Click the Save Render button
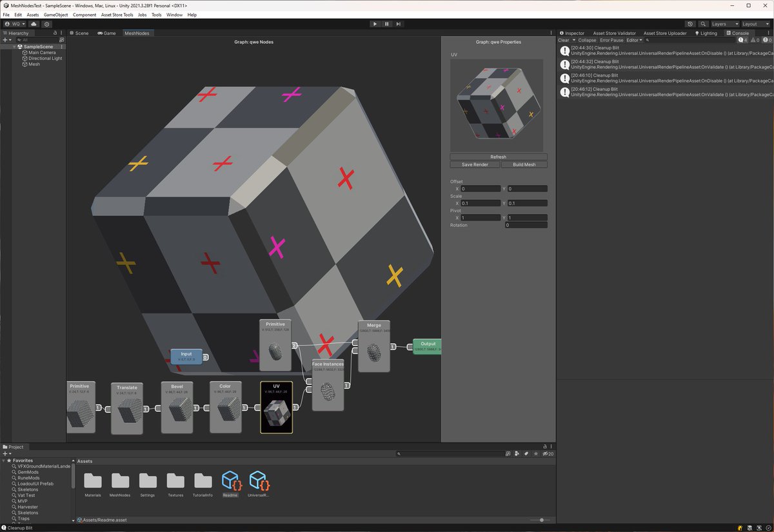The width and height of the screenshot is (774, 532). (x=475, y=164)
